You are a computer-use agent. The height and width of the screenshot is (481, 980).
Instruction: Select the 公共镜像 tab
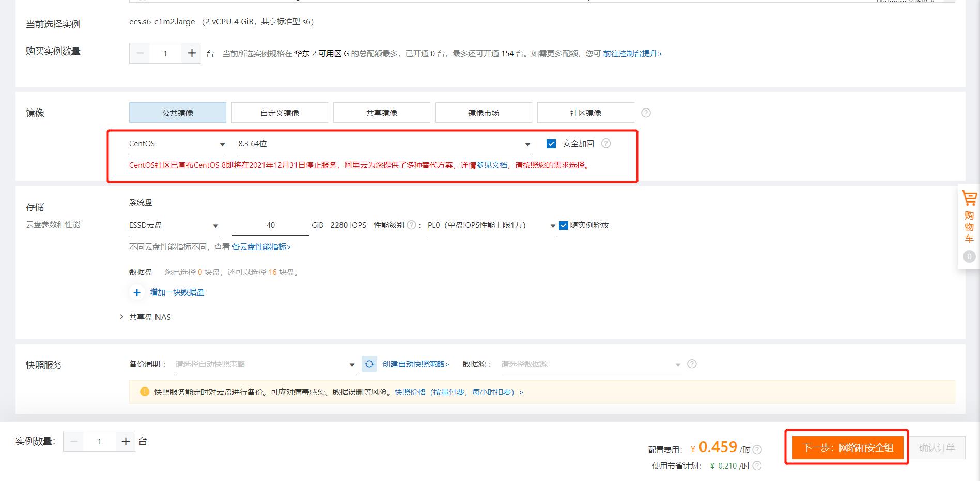178,113
